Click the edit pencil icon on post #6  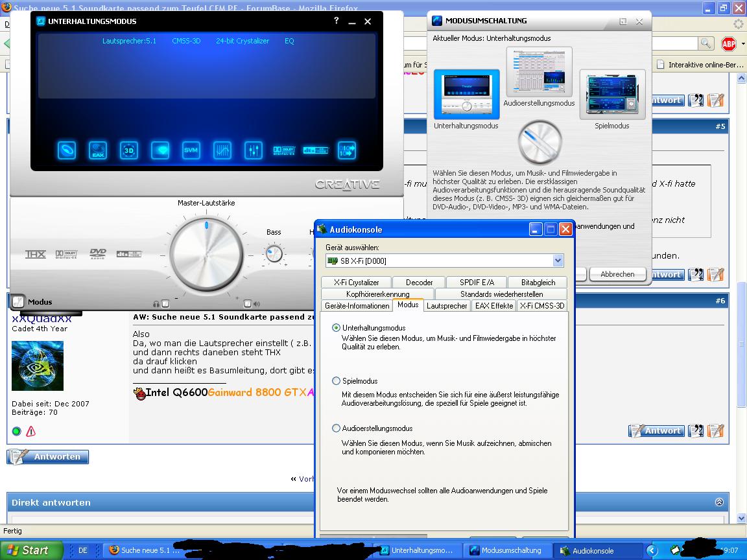[716, 431]
